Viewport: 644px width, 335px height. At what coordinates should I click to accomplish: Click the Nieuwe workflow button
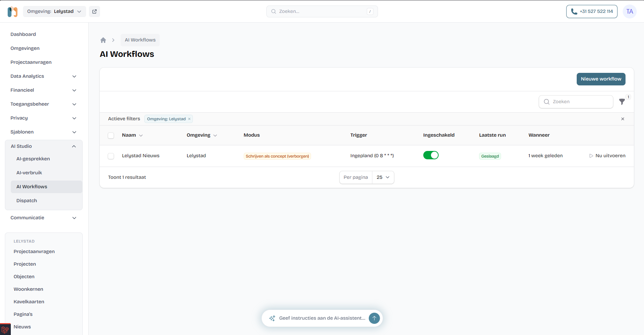click(601, 79)
